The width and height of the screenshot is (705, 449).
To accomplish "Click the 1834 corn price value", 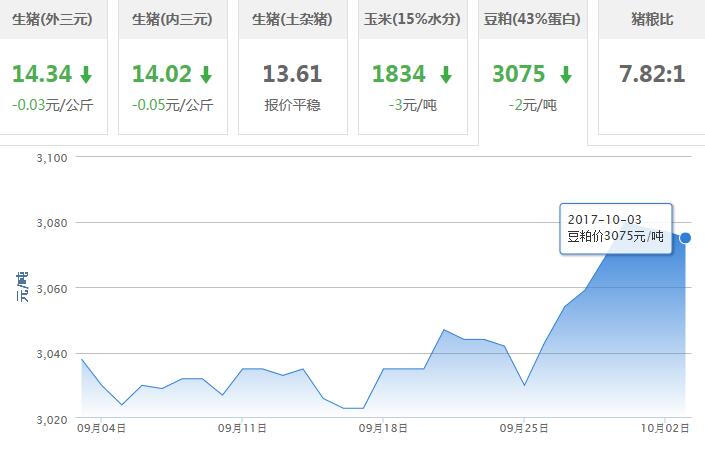I will [x=399, y=74].
